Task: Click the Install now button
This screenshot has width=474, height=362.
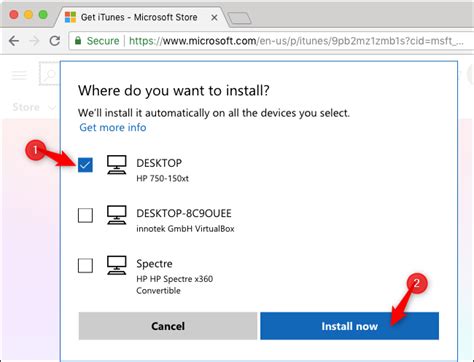Action: click(x=349, y=326)
